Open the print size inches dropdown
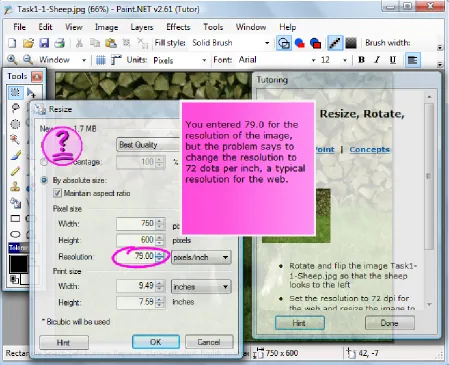449x365 pixels. coord(201,287)
